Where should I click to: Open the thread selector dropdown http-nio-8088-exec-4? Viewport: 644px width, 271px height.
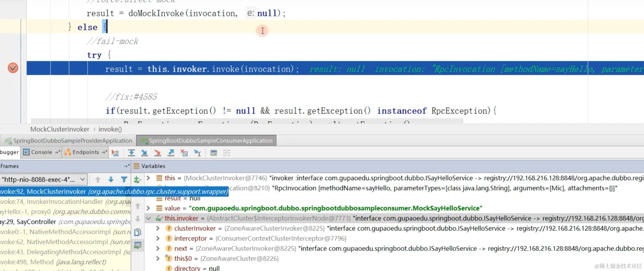tap(44, 180)
